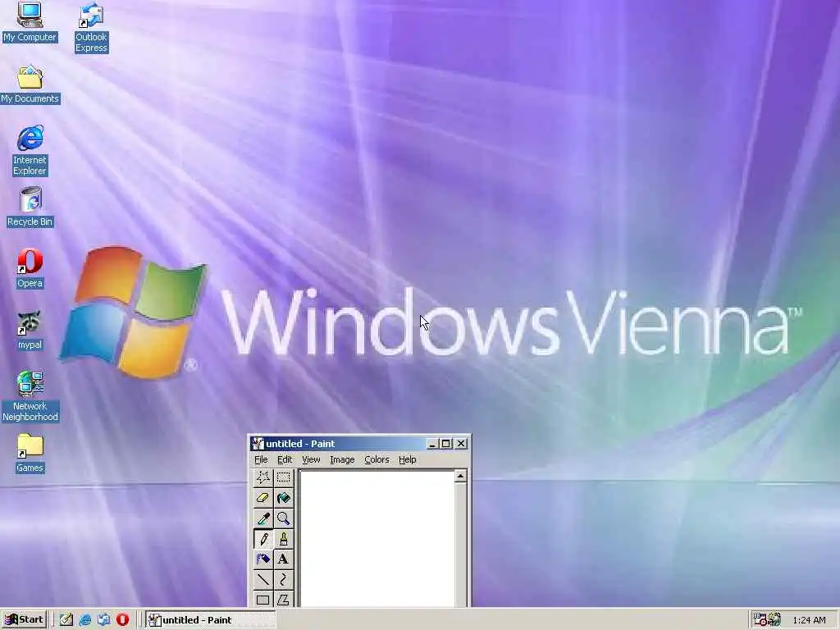Select the Outlook Express desktop shortcut
The image size is (840, 630).
point(91,28)
